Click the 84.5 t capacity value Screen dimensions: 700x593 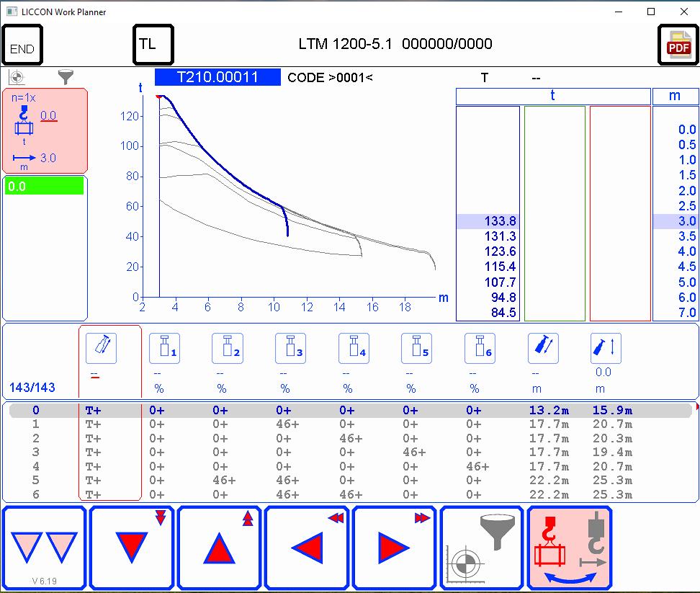pyautogui.click(x=503, y=313)
